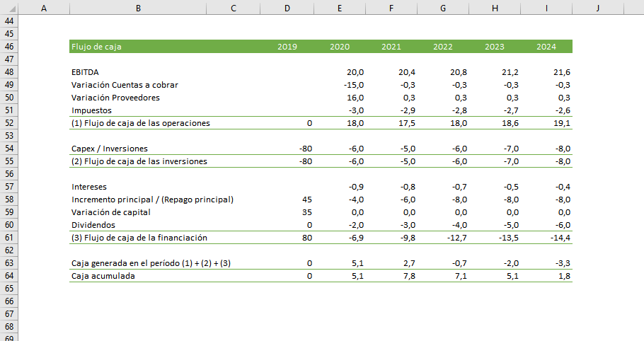Click row number 52 header
This screenshot has height=341, width=644.
click(x=9, y=123)
